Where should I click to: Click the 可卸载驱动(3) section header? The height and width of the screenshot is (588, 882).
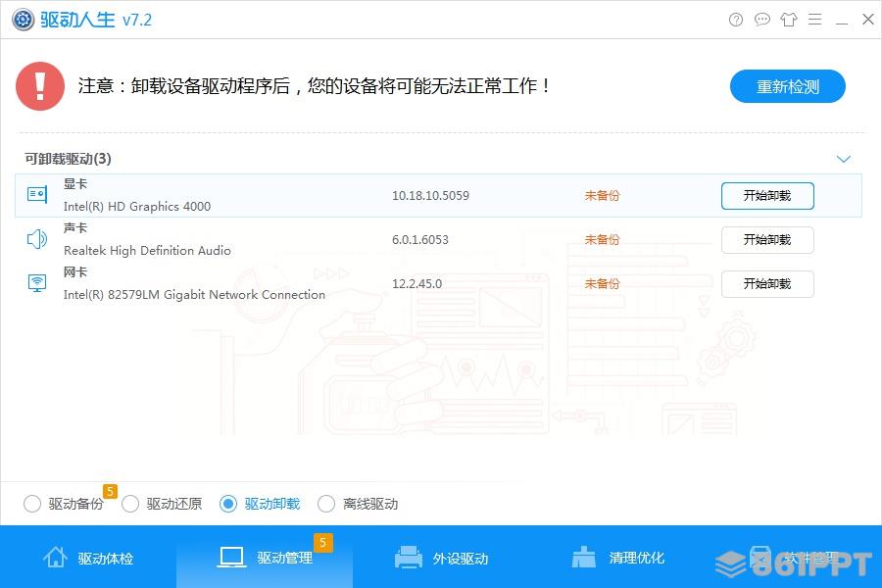coord(68,159)
